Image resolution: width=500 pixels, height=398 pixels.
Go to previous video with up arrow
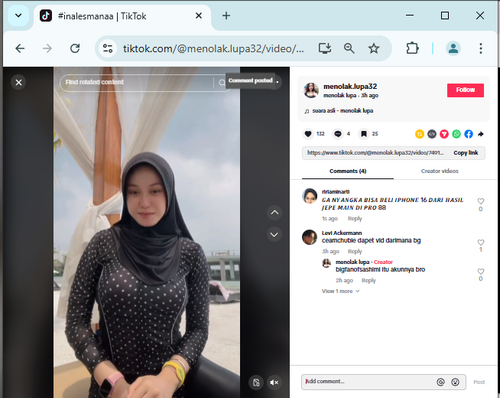(x=274, y=212)
